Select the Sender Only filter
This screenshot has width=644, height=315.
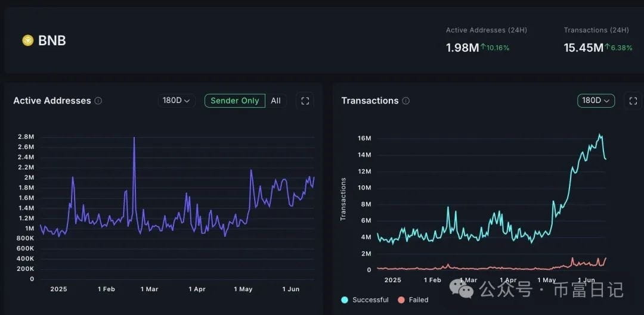[x=235, y=101]
